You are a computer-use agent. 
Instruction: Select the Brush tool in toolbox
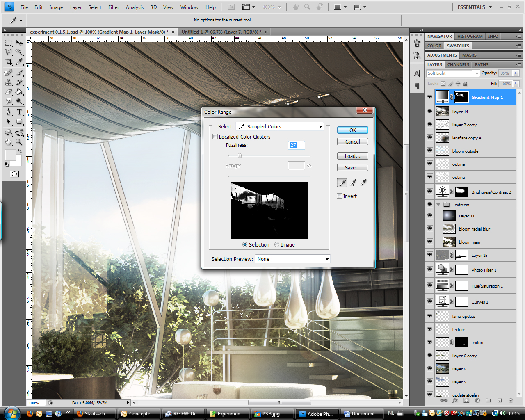(19, 73)
